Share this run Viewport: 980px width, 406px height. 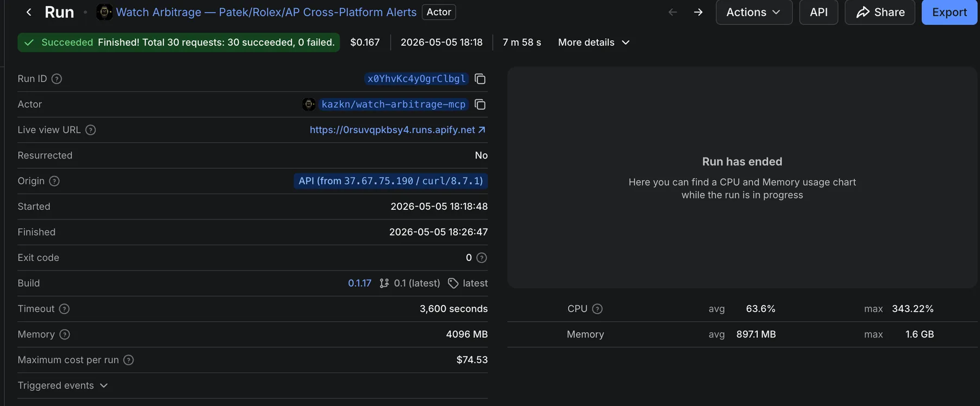point(880,12)
